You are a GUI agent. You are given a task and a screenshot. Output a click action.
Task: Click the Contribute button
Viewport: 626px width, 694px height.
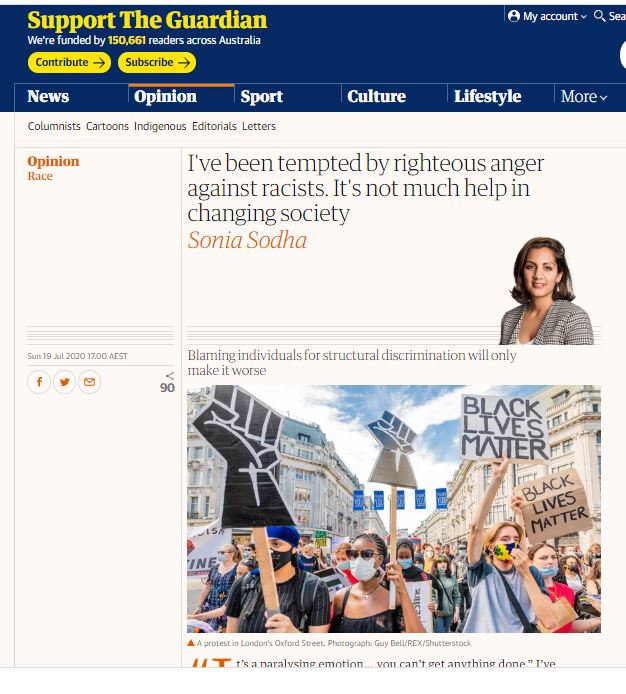[x=69, y=62]
